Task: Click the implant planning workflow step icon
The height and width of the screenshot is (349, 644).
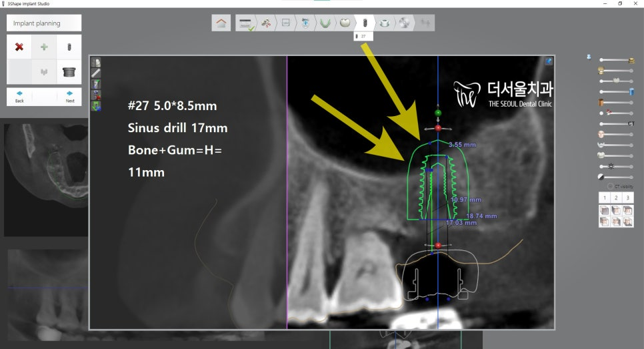Action: [x=364, y=23]
